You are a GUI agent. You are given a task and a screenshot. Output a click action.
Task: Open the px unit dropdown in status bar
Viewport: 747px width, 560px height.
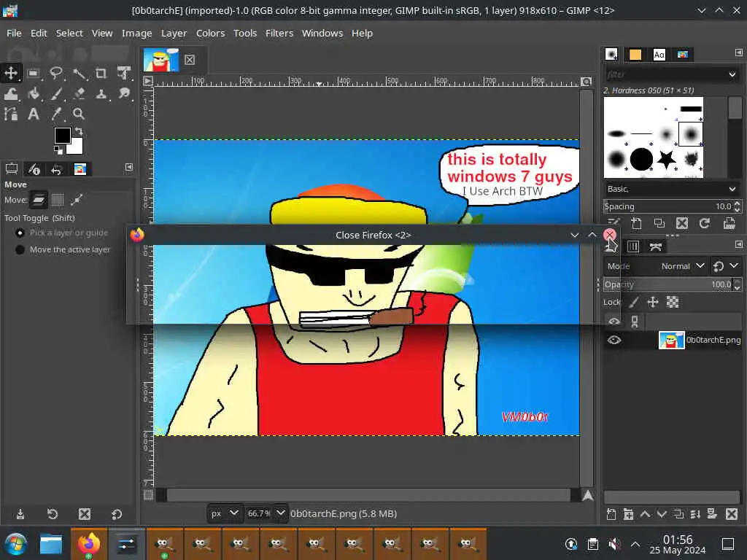tap(225, 513)
